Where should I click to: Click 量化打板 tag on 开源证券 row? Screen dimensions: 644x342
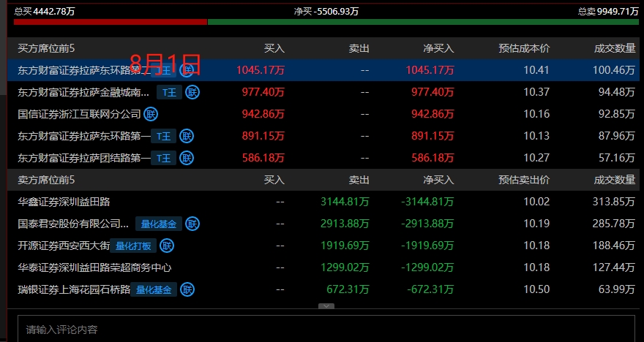coord(133,246)
